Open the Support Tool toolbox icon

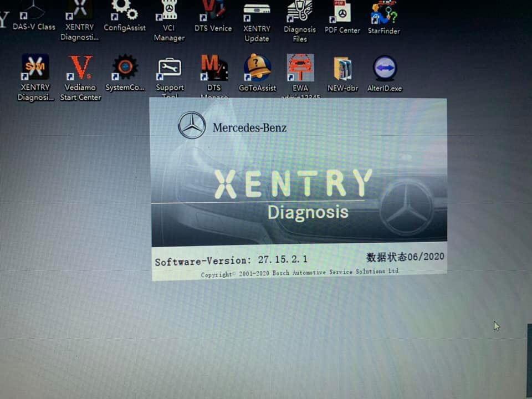point(170,76)
